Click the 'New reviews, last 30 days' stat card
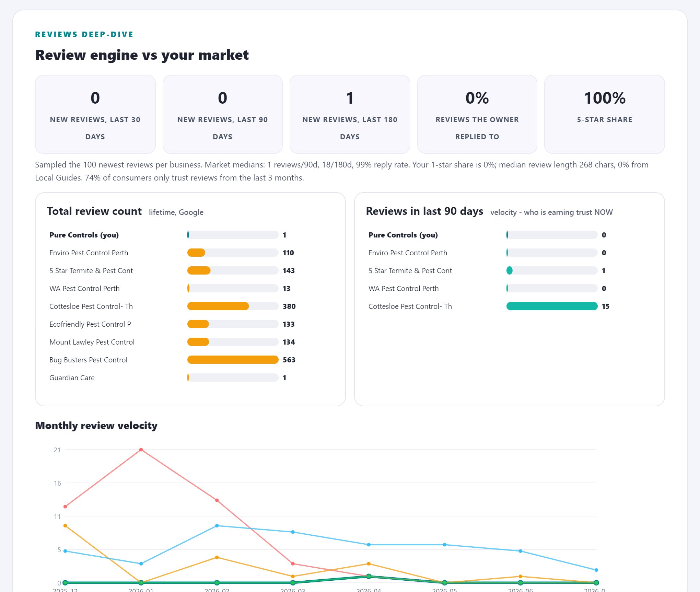 pyautogui.click(x=95, y=114)
